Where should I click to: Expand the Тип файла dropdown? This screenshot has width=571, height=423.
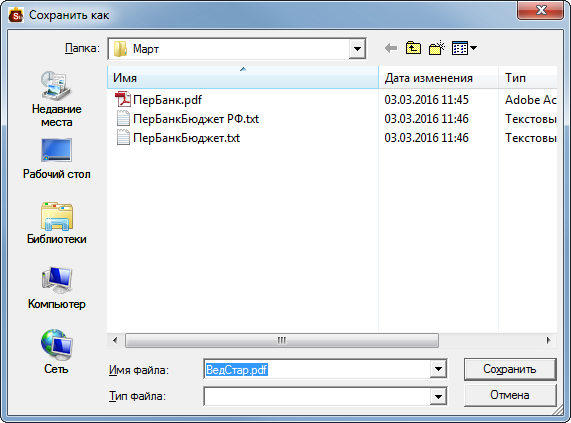pos(438,396)
